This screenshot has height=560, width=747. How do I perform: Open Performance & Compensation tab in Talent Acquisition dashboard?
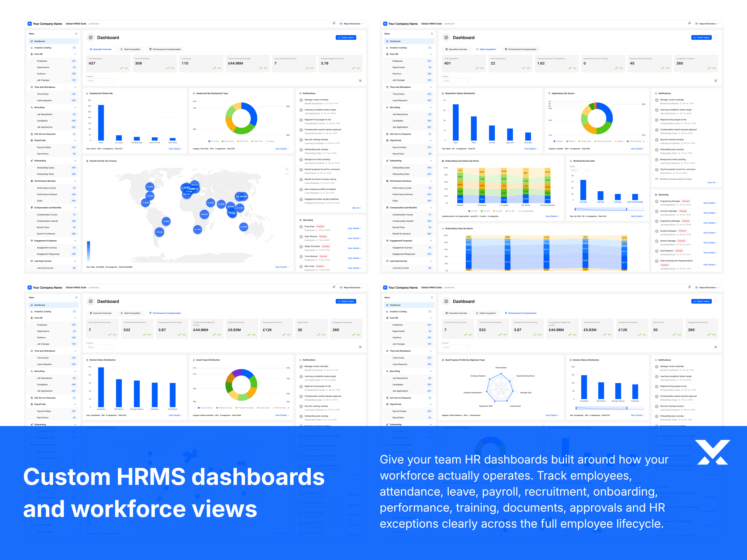521,49
